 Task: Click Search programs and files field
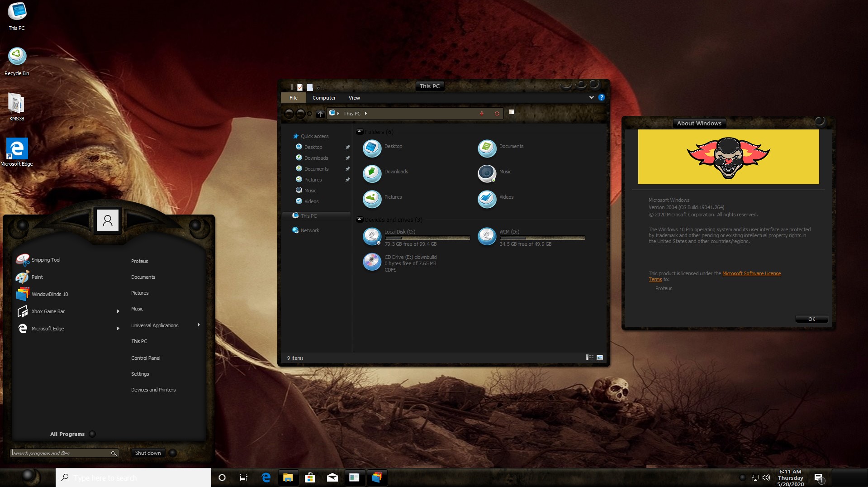(64, 453)
